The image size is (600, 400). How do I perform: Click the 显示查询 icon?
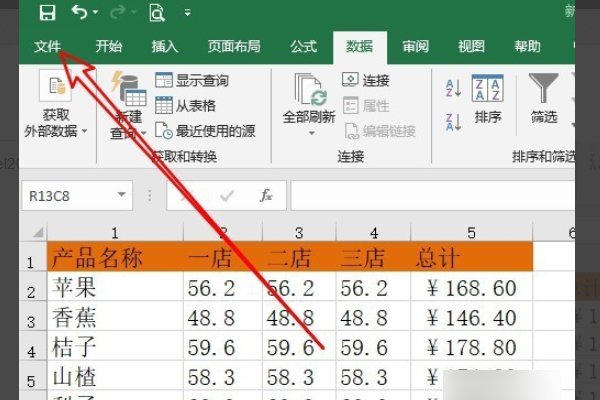[x=164, y=80]
